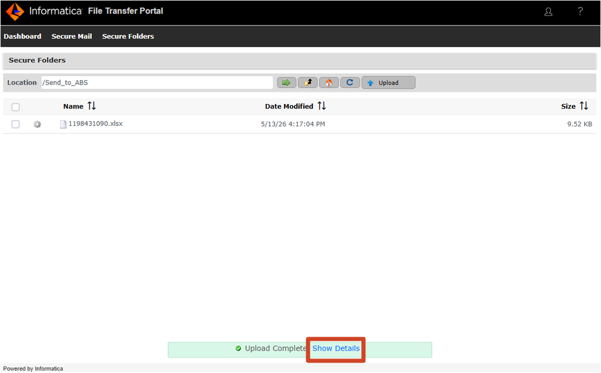Open the file 1198431090.xlsx
The width and height of the screenshot is (601, 373).
95,123
